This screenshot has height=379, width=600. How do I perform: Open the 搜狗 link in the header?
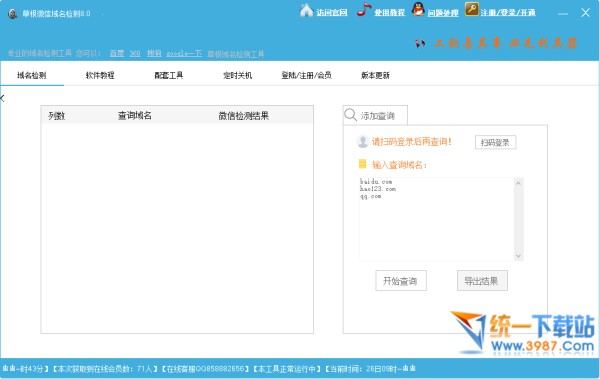point(154,53)
